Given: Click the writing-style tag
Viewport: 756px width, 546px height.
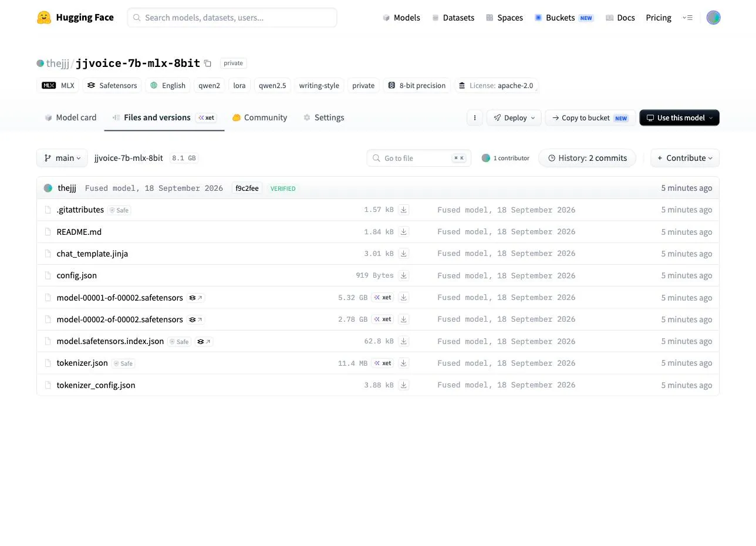Looking at the screenshot, I should point(319,86).
